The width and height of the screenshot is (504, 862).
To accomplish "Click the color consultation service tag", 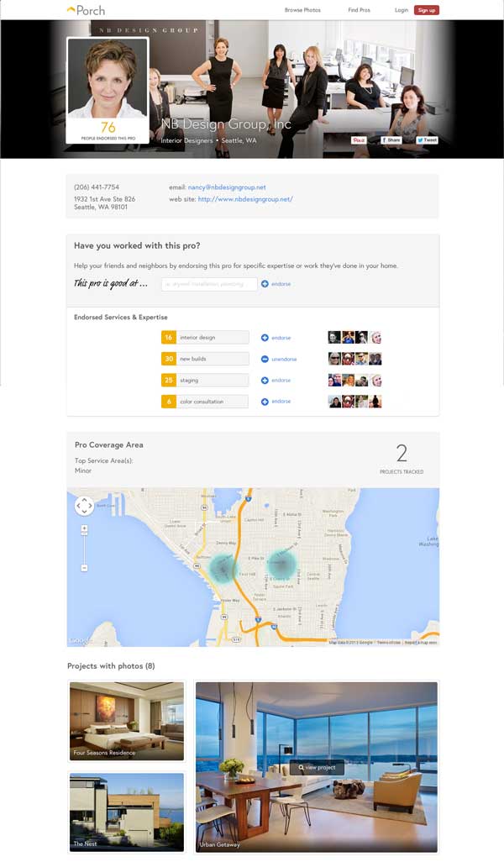I will 205,402.
